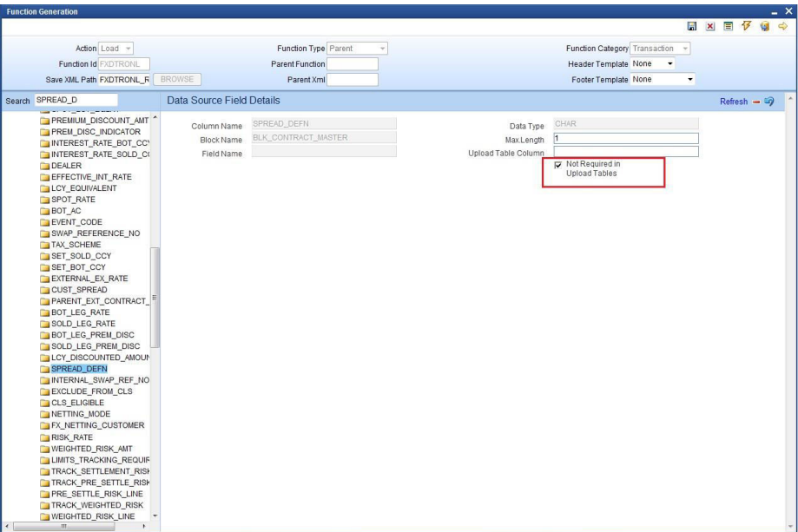The height and width of the screenshot is (532, 798).
Task: Select PREM_DISC_INDICATOR tree node
Action: (96, 132)
